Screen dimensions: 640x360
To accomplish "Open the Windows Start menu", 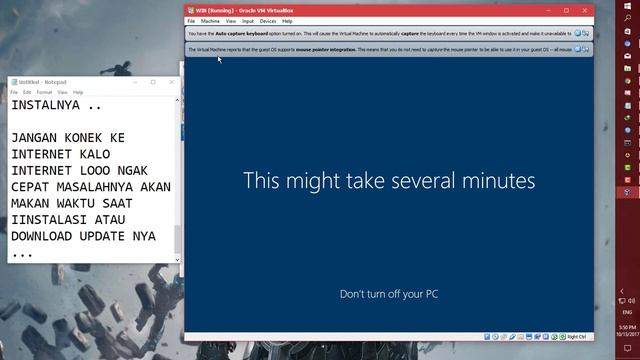I will pyautogui.click(x=627, y=6).
